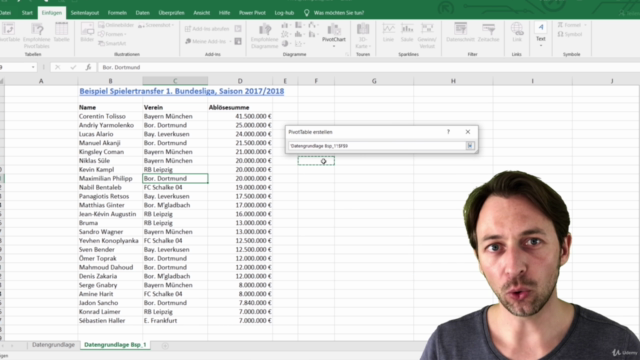Open the Datei menu tab
The image size is (640, 360).
pyautogui.click(x=6, y=13)
